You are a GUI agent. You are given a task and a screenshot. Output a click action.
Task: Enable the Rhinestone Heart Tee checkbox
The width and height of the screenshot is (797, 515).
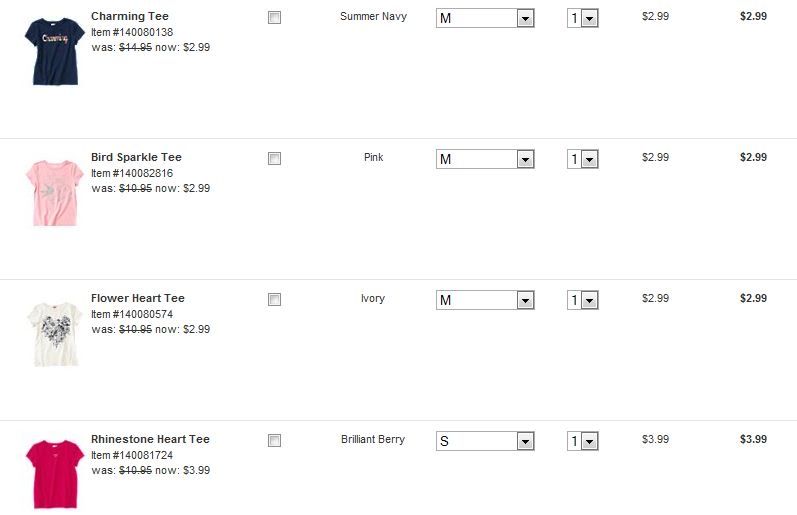click(275, 441)
